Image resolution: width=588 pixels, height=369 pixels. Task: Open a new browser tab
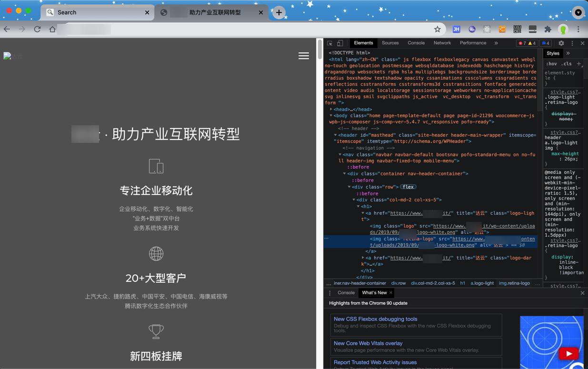(279, 12)
